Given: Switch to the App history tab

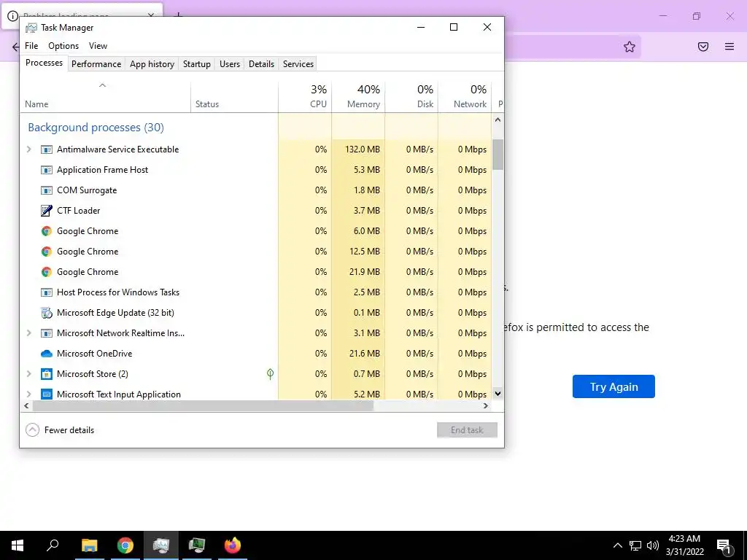Looking at the screenshot, I should click(x=152, y=64).
